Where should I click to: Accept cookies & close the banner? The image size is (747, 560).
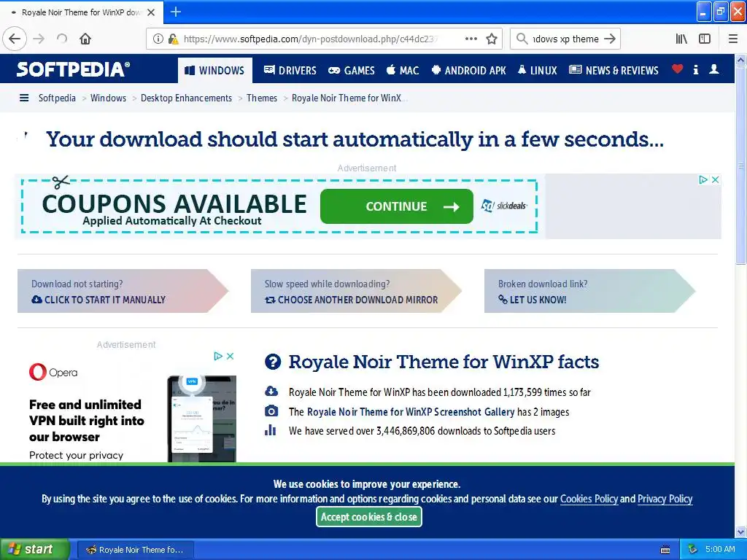[368, 517]
